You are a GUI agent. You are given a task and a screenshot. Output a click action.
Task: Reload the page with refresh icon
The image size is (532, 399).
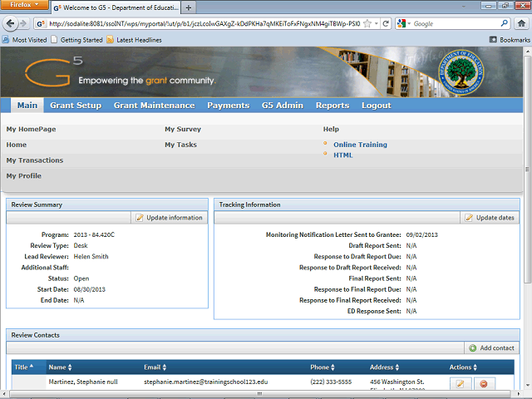coord(386,23)
